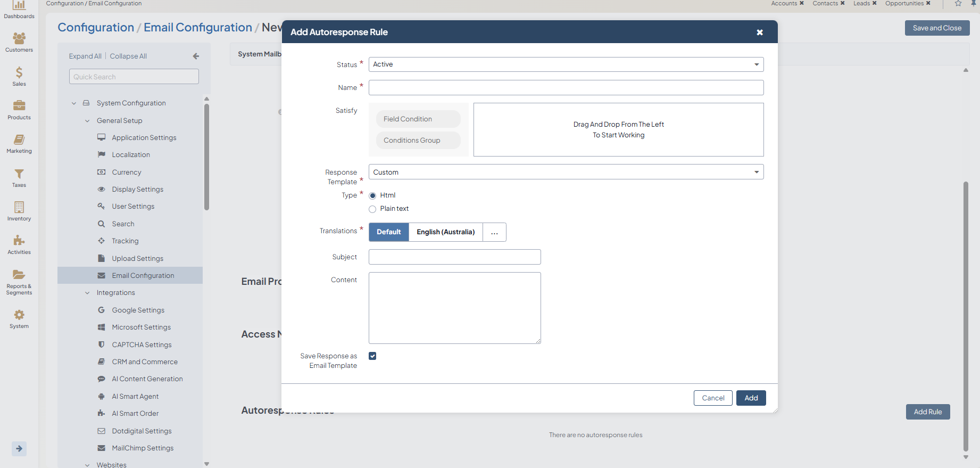
Task: Open the Dashboards sidebar icon
Action: pos(19,6)
